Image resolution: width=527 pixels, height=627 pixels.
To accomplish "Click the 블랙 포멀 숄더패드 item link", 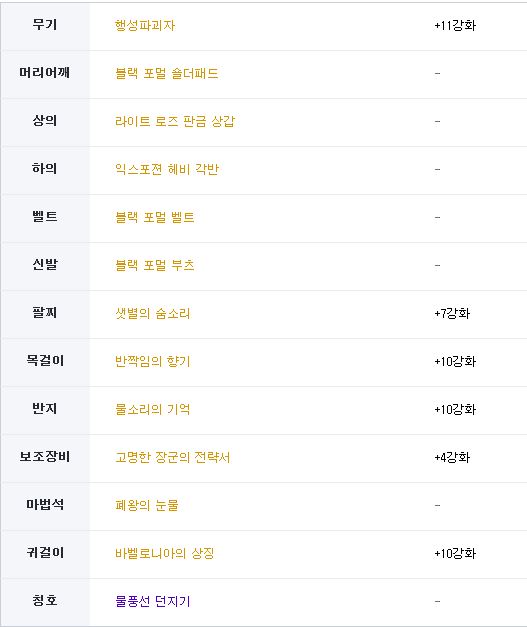I will tap(167, 74).
